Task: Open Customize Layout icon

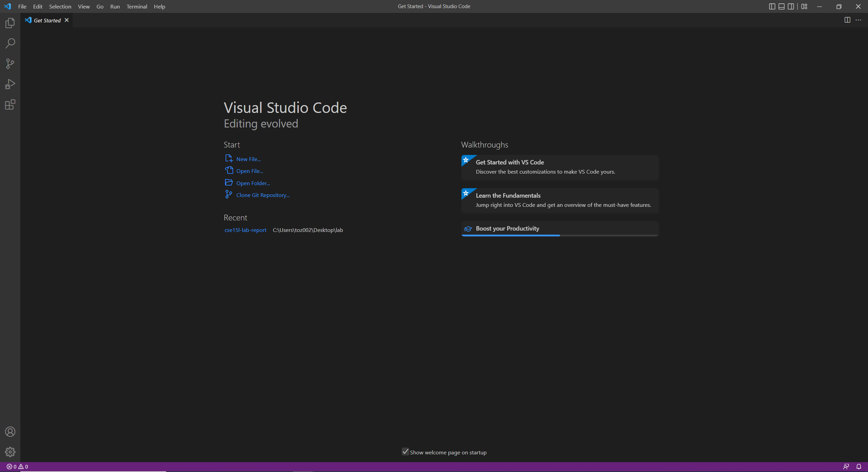Action: [804, 6]
